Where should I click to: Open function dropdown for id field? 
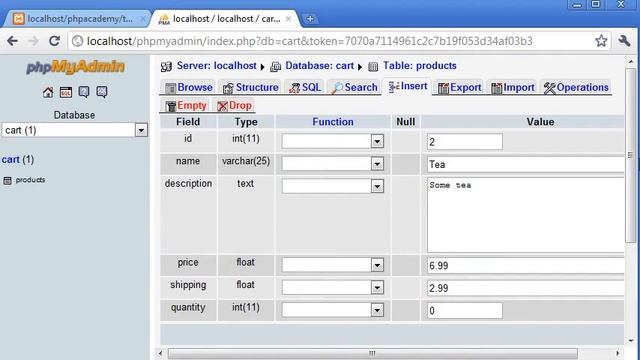coord(333,141)
